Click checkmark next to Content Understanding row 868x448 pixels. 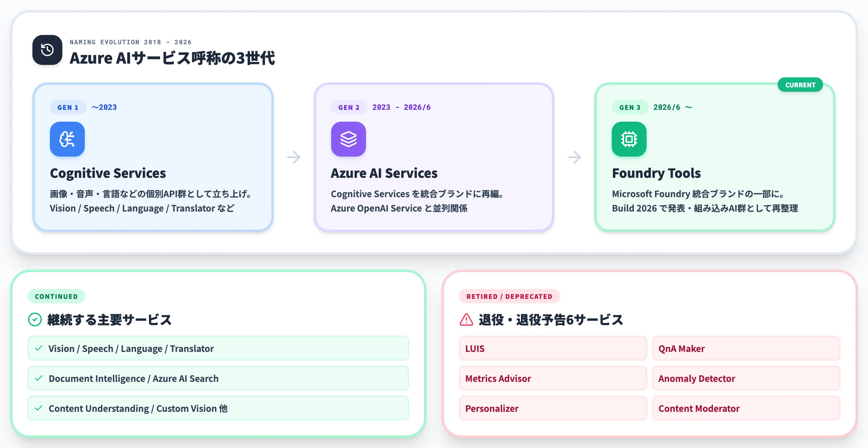[x=39, y=408]
